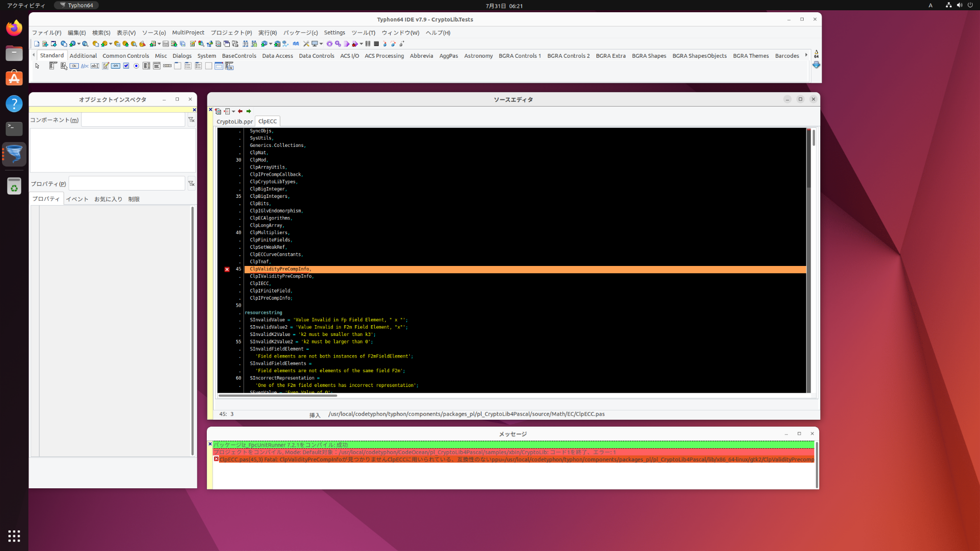
Task: Click the highlighted ClpValidityPreCompInfo code line
Action: 525,269
